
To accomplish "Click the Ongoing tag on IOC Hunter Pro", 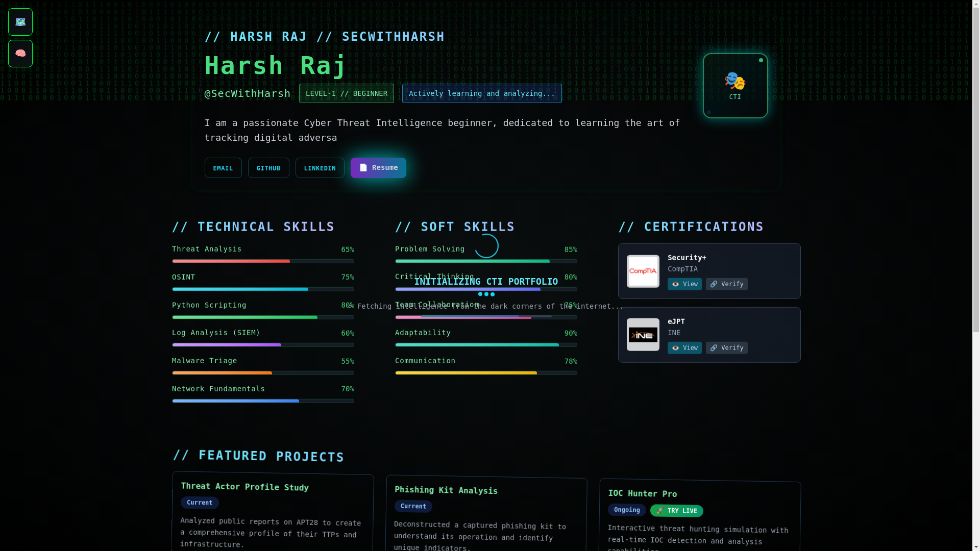I will pos(627,510).
